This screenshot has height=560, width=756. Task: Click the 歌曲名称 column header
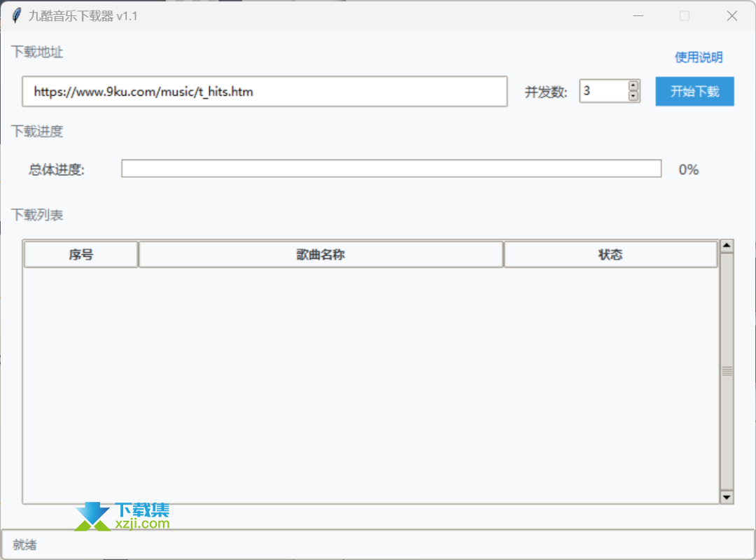pos(321,254)
